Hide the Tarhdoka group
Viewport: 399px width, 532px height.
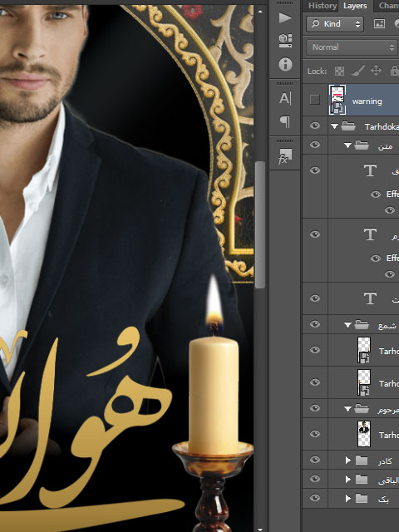pos(315,126)
